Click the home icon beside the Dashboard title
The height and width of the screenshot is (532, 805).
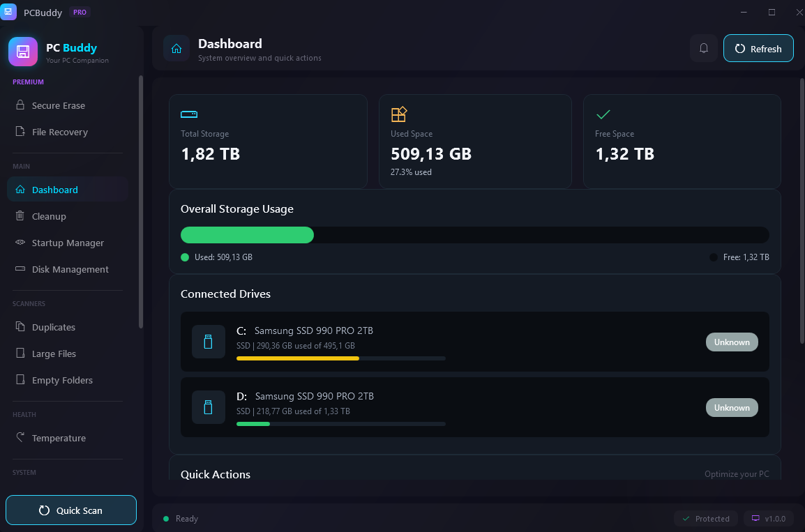point(176,48)
